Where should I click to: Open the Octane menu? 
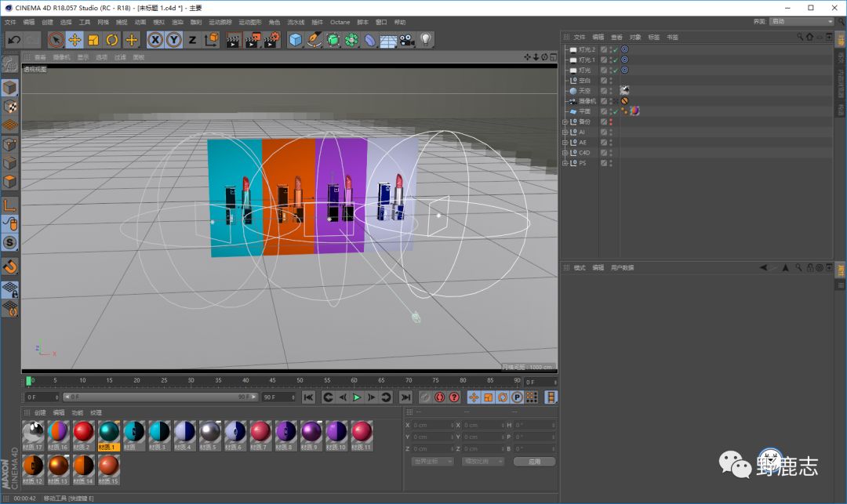click(x=340, y=22)
